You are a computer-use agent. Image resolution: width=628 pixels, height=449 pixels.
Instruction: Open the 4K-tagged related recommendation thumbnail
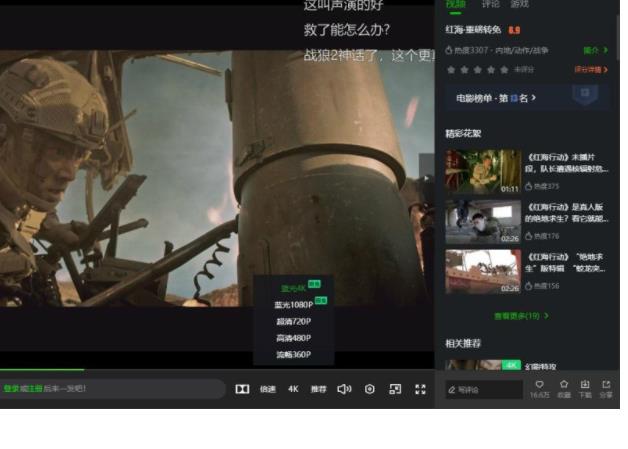tap(483, 364)
